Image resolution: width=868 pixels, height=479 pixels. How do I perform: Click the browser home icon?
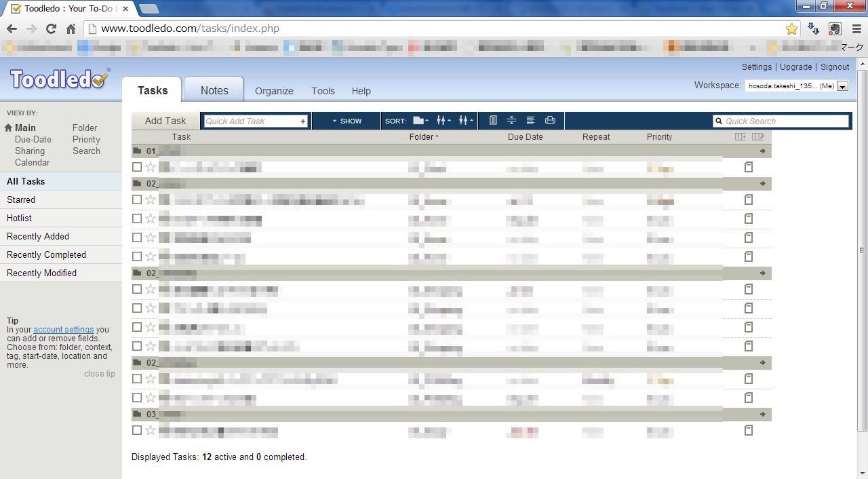71,28
